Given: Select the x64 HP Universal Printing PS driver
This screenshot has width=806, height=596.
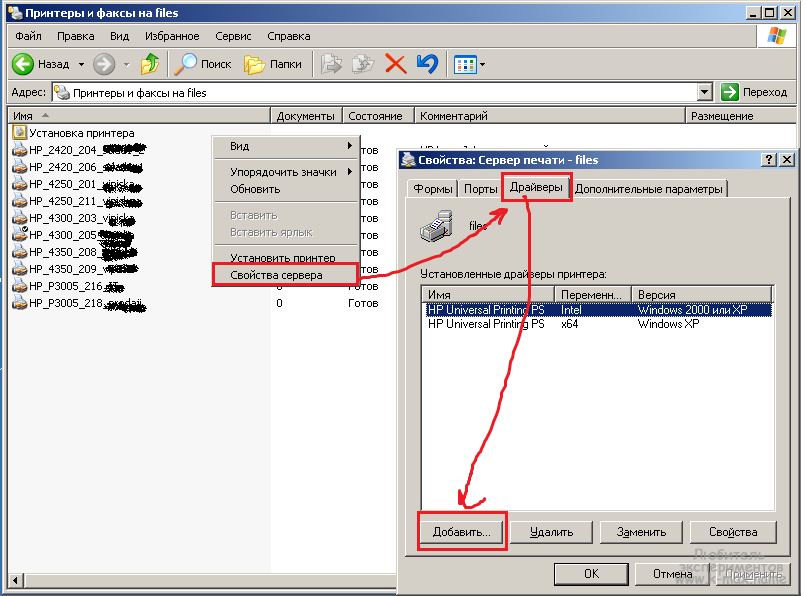Looking at the screenshot, I should (x=598, y=324).
